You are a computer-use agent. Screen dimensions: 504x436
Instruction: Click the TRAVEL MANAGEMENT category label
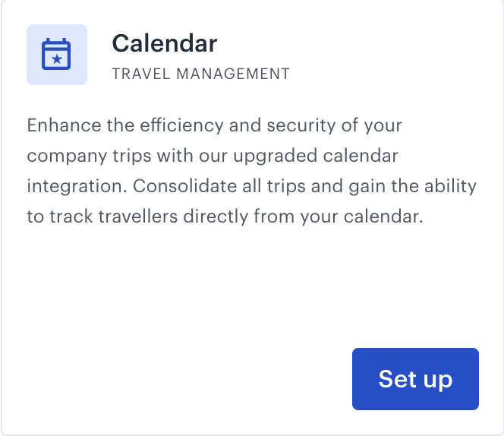click(201, 74)
